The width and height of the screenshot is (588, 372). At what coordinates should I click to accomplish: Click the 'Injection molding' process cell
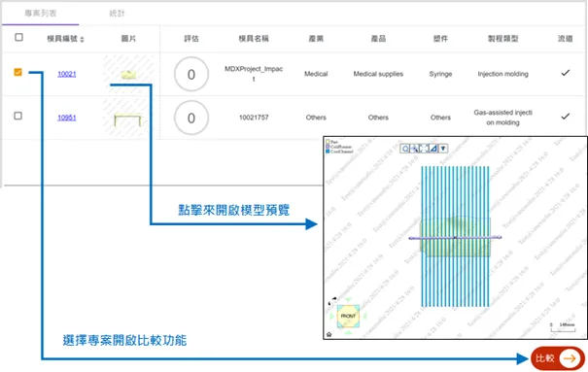pos(502,74)
